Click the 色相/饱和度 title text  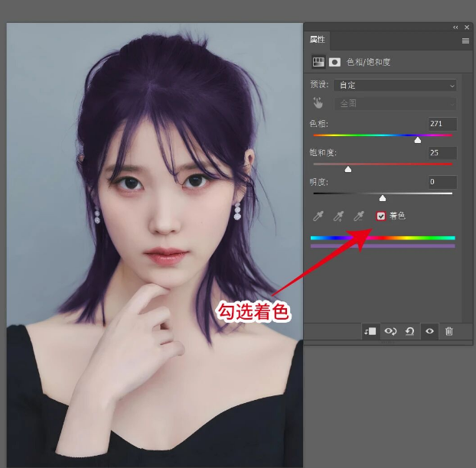tap(369, 62)
